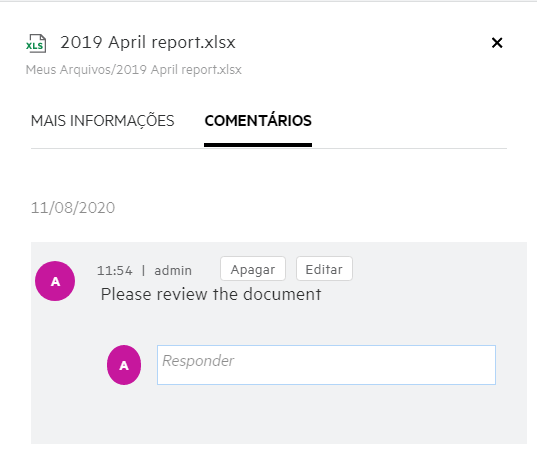The image size is (537, 464).
Task: Delete the comment using Apagar button
Action: point(253,269)
